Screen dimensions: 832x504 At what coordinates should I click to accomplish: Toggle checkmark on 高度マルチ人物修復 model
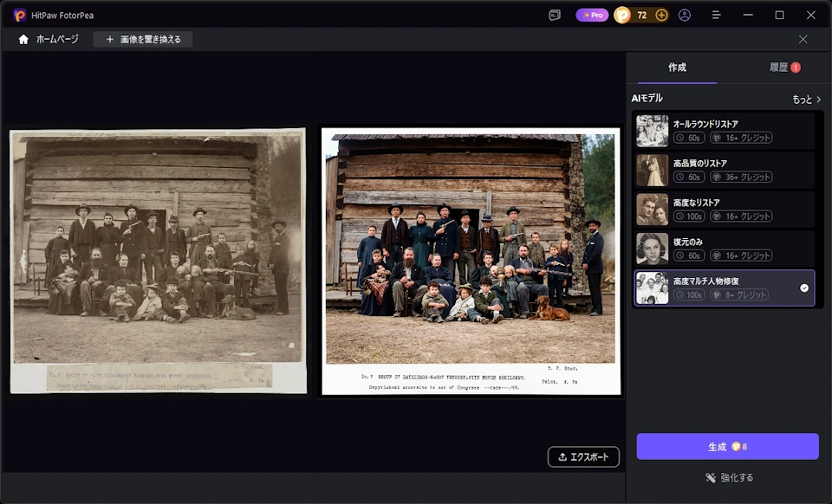(x=804, y=288)
